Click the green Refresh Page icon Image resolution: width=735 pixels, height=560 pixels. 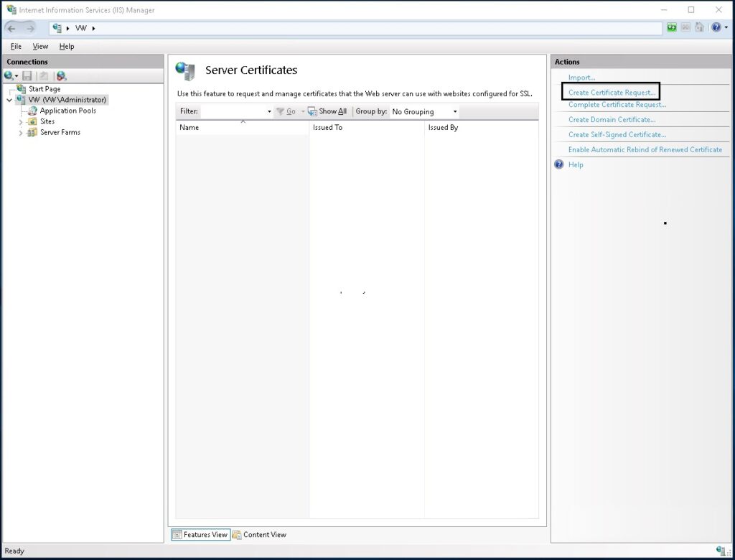(x=672, y=28)
